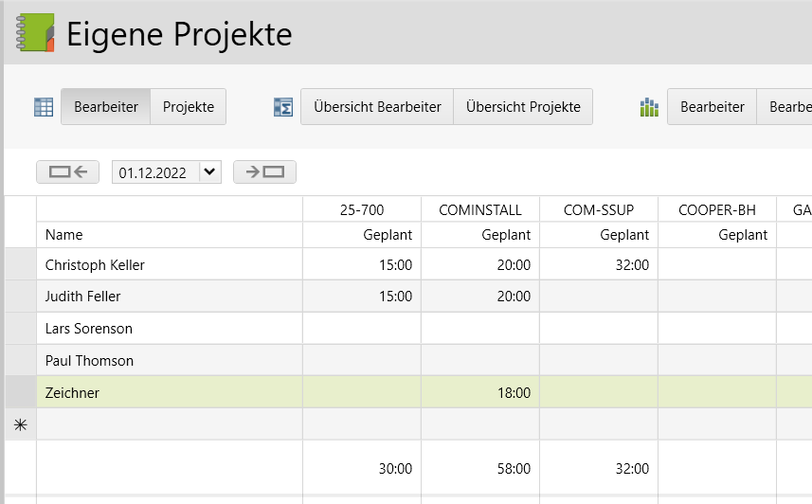
Task: Go to next period arrow button
Action: click(264, 171)
